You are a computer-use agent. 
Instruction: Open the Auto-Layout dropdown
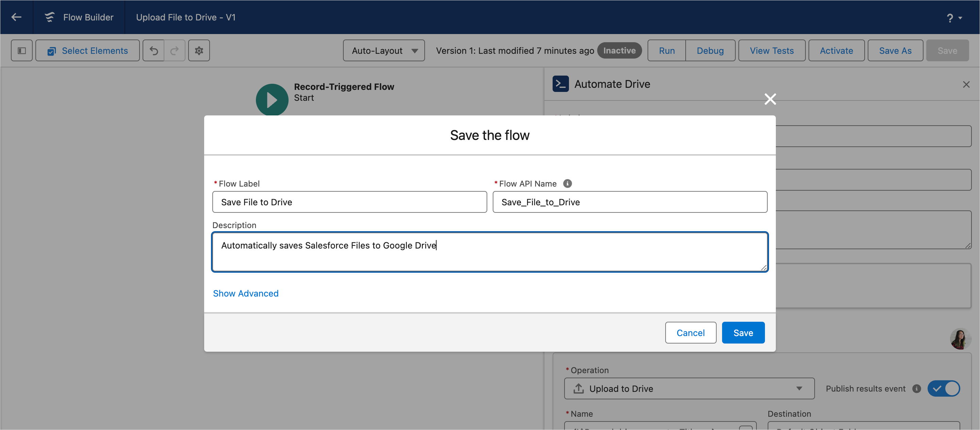click(x=383, y=50)
